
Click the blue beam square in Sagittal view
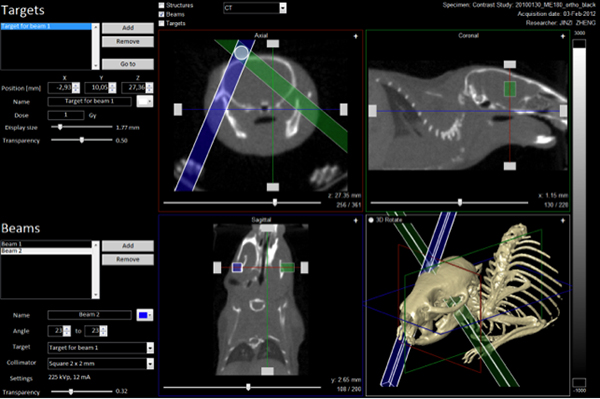[237, 267]
